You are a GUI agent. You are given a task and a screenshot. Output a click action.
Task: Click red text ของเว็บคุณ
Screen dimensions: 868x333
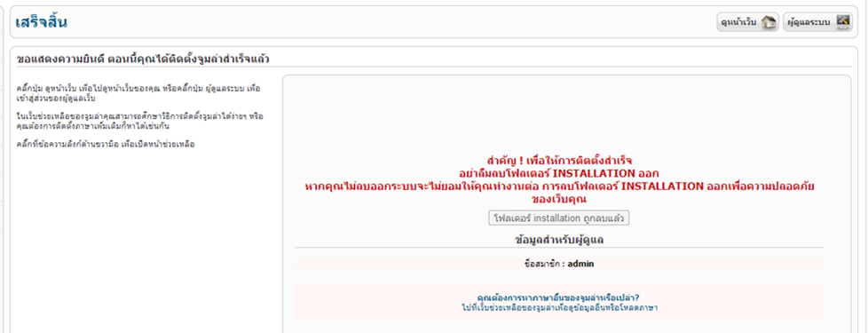coord(559,198)
